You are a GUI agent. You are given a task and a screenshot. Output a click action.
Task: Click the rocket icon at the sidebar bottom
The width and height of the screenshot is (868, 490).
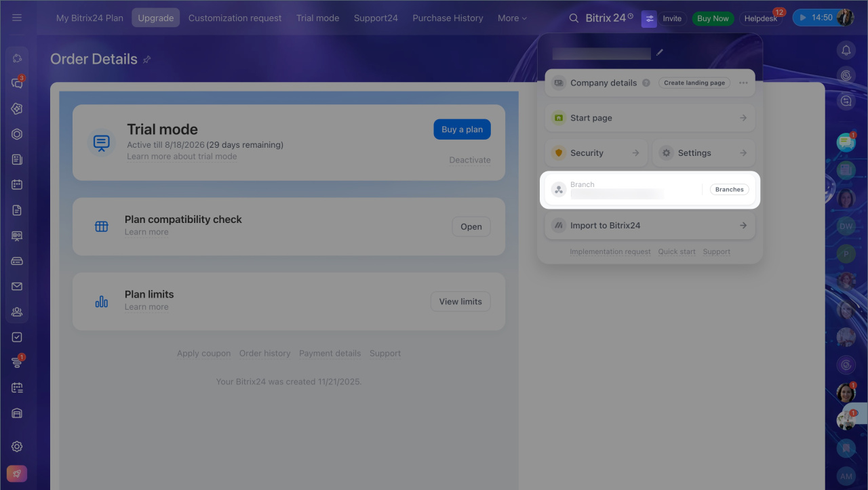pyautogui.click(x=17, y=474)
